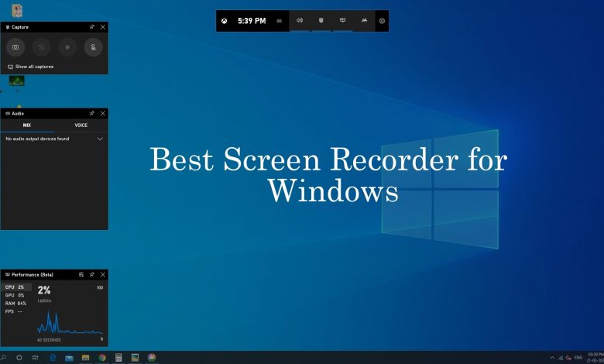The image size is (604, 364).
Task: Switch to the VOICE tab in Audio
Action: pos(81,125)
